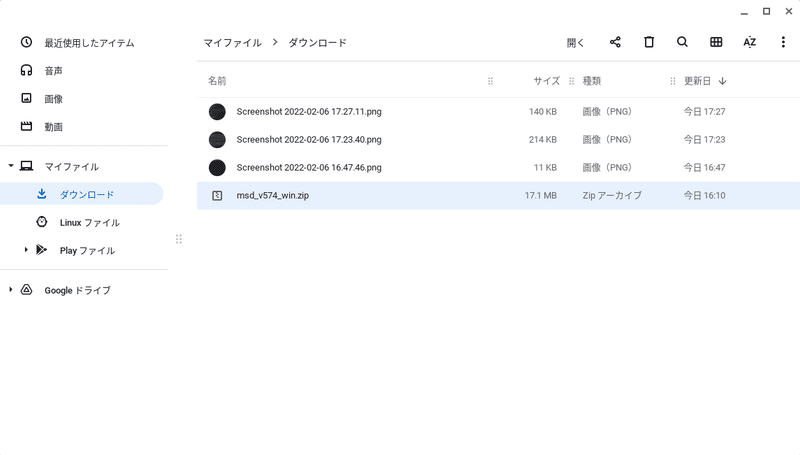Click the name column resize handle
This screenshot has width=800, height=455.
pos(490,81)
